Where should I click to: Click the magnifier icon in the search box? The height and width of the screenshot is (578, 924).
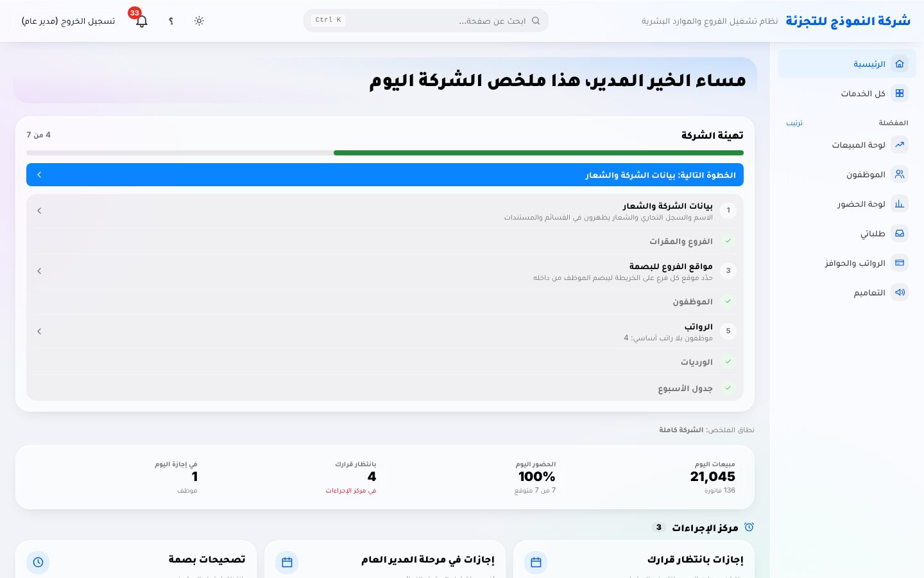pyautogui.click(x=536, y=21)
